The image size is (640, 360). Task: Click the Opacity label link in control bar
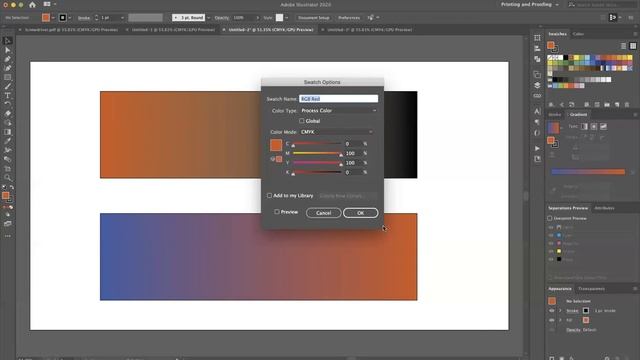[222, 18]
